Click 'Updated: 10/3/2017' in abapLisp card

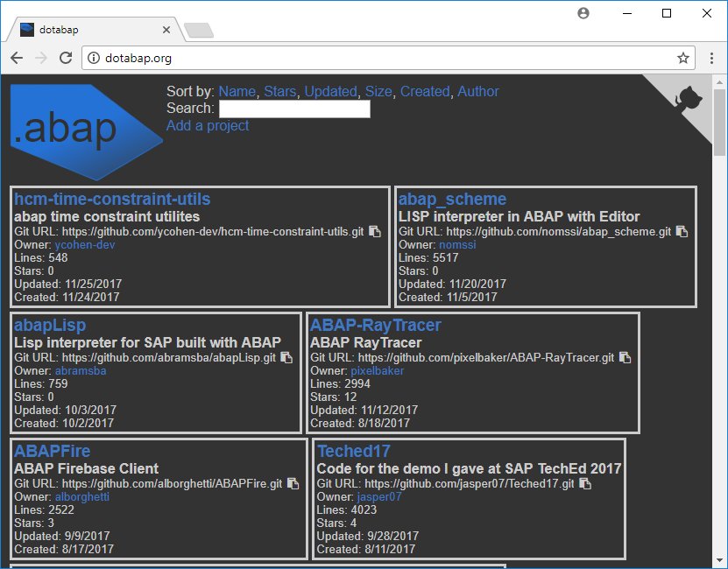pos(65,410)
